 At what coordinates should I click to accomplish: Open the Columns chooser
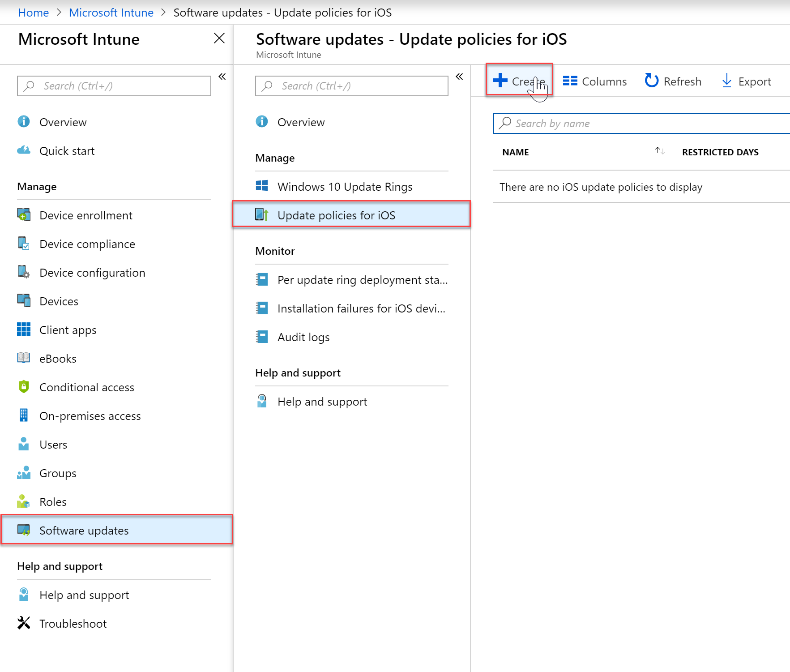pyautogui.click(x=594, y=81)
